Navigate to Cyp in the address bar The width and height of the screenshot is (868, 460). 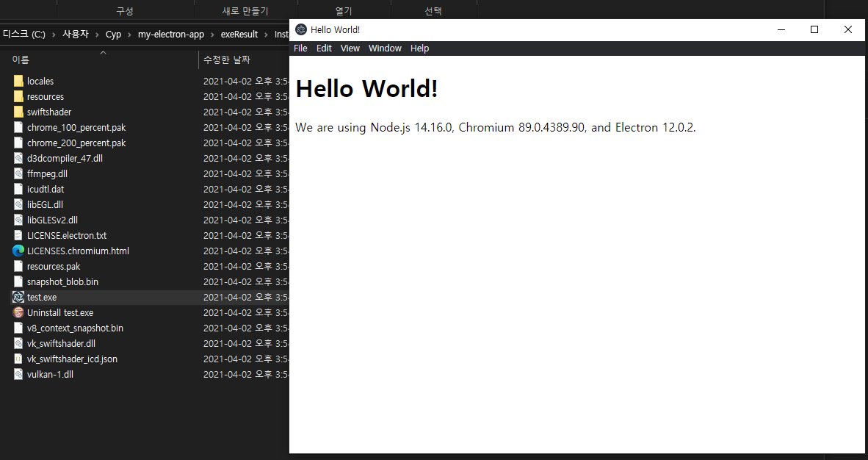114,34
